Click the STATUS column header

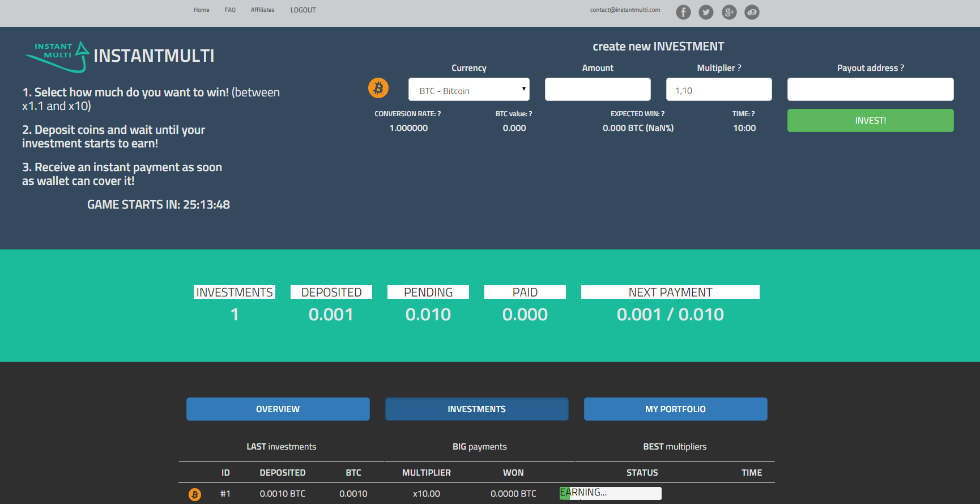point(642,473)
